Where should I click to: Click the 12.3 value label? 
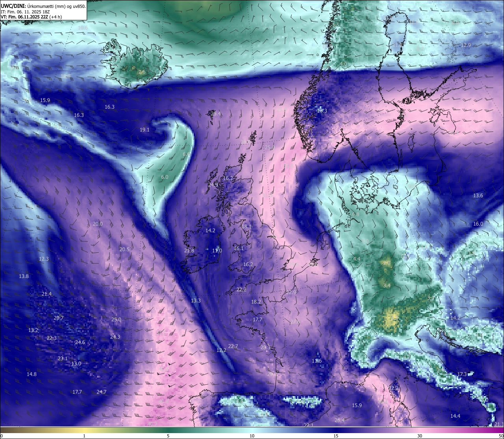pyautogui.click(x=44, y=259)
